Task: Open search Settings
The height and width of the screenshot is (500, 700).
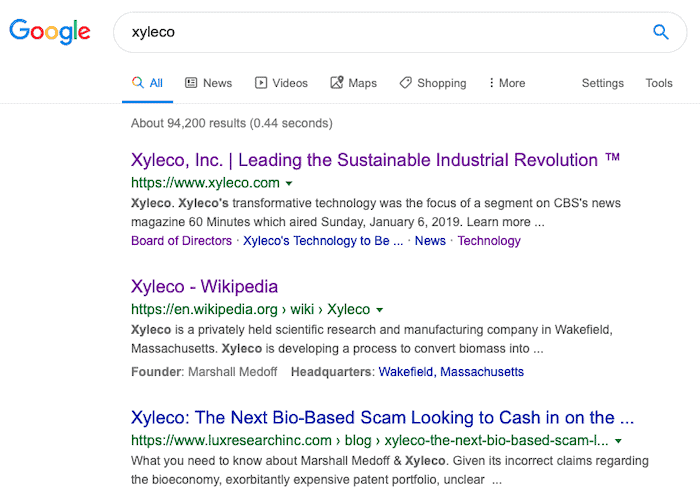Action: point(603,83)
